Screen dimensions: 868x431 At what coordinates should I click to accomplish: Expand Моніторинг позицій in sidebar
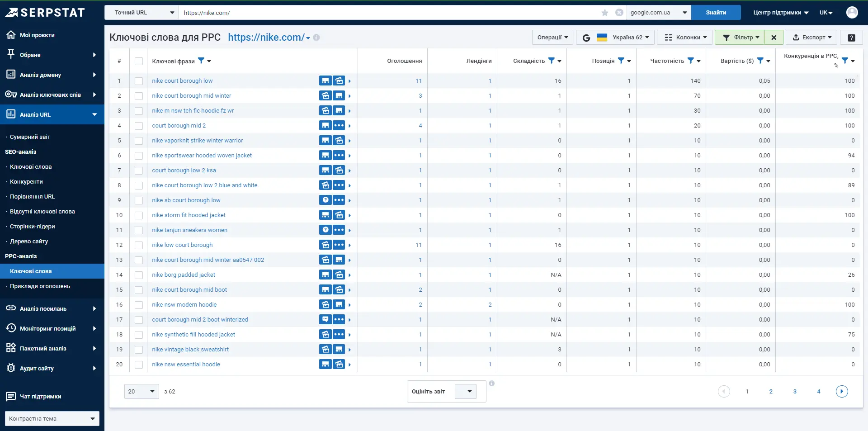(52, 328)
